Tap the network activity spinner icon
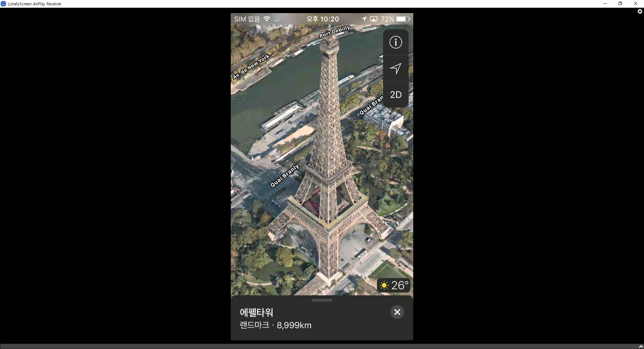Screen dimensions: 644x349 click(x=277, y=19)
